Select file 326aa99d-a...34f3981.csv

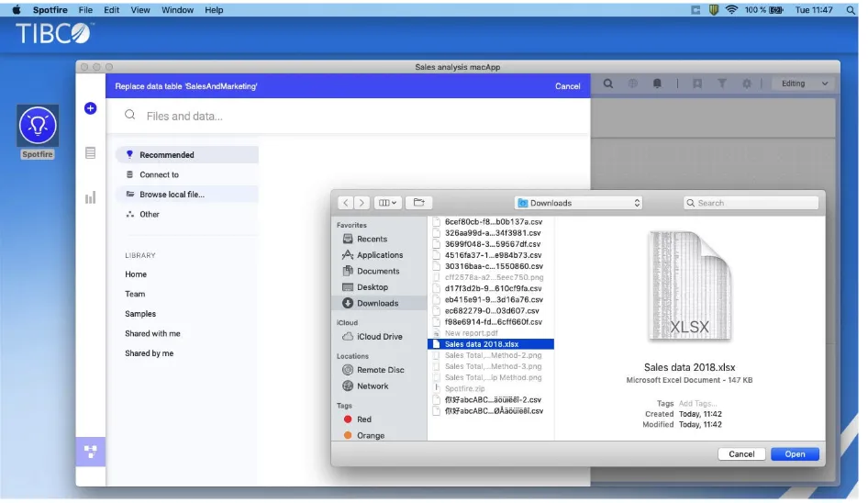pyautogui.click(x=491, y=232)
